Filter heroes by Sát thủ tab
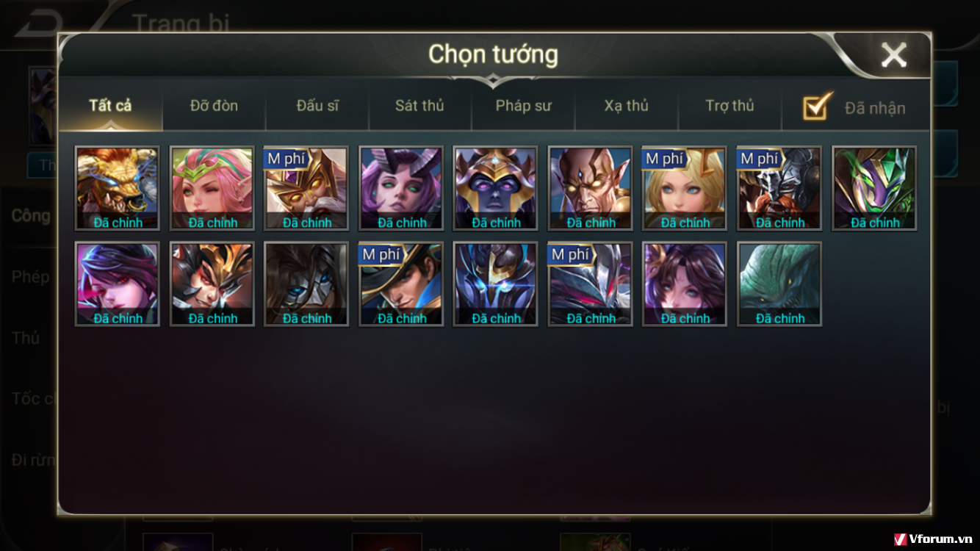Viewport: 980px width, 551px height. pos(419,106)
